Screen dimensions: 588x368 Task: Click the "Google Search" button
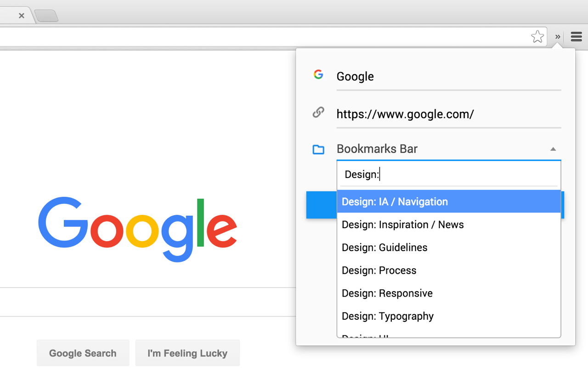(x=83, y=353)
